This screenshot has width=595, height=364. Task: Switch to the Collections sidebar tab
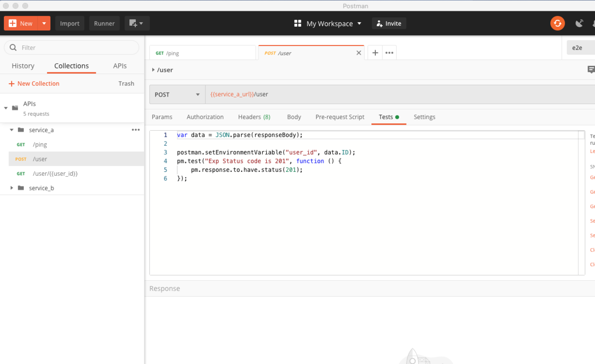(x=71, y=66)
